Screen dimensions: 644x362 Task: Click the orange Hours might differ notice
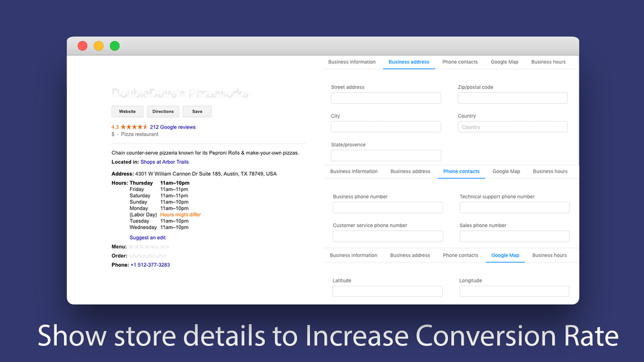181,215
